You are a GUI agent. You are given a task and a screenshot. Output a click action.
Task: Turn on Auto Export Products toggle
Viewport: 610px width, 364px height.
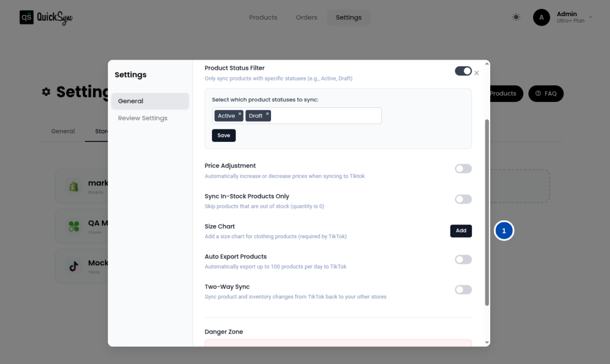tap(463, 260)
